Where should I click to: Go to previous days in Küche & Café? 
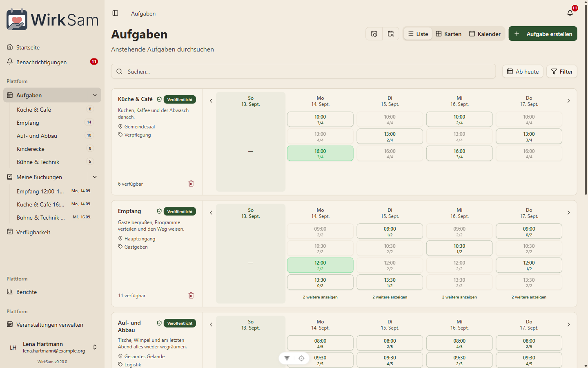(211, 101)
